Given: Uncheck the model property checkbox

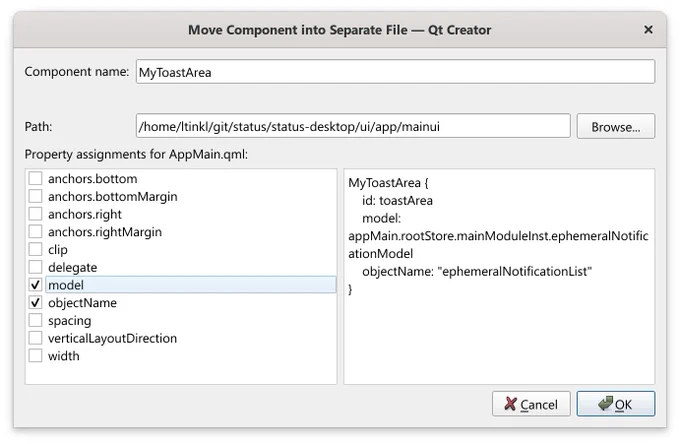Looking at the screenshot, I should click(x=35, y=285).
